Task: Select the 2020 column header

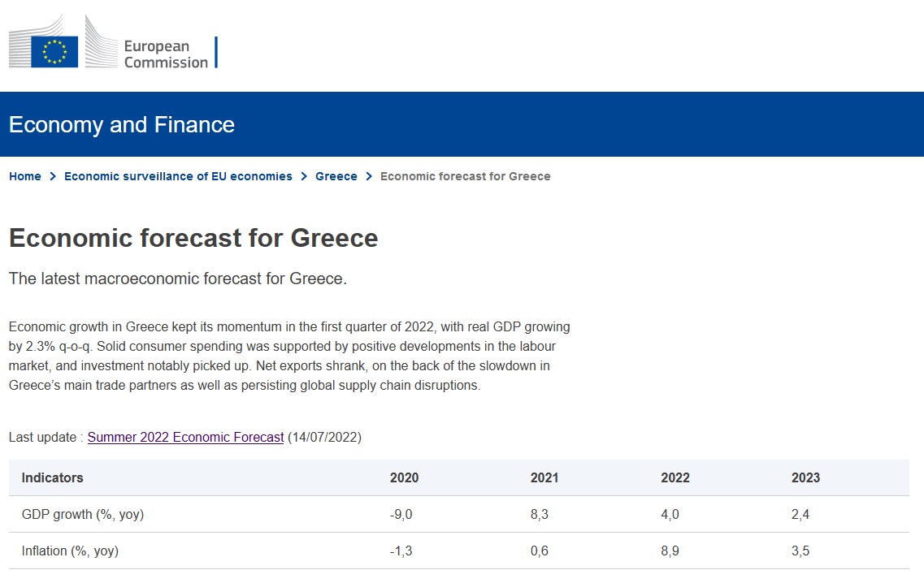Action: tap(404, 477)
